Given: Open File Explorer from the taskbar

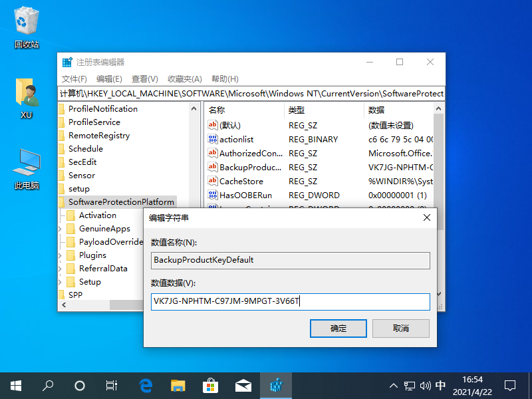Looking at the screenshot, I should tap(178, 385).
